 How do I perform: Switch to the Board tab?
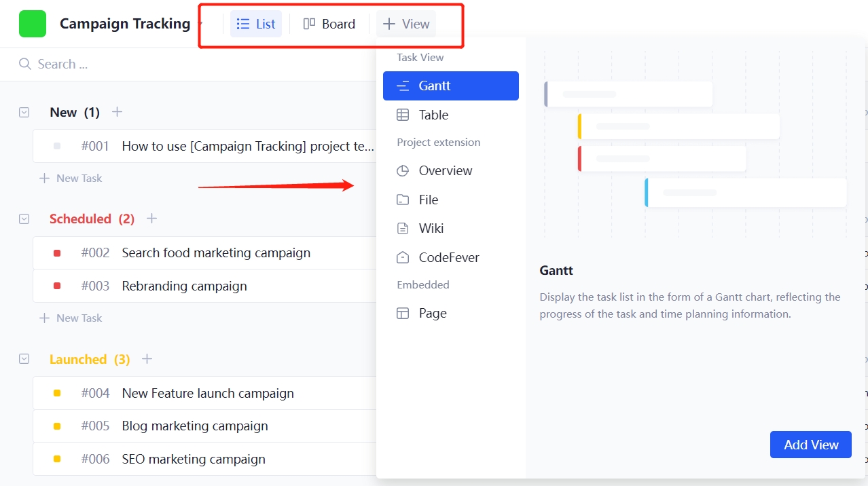click(329, 23)
